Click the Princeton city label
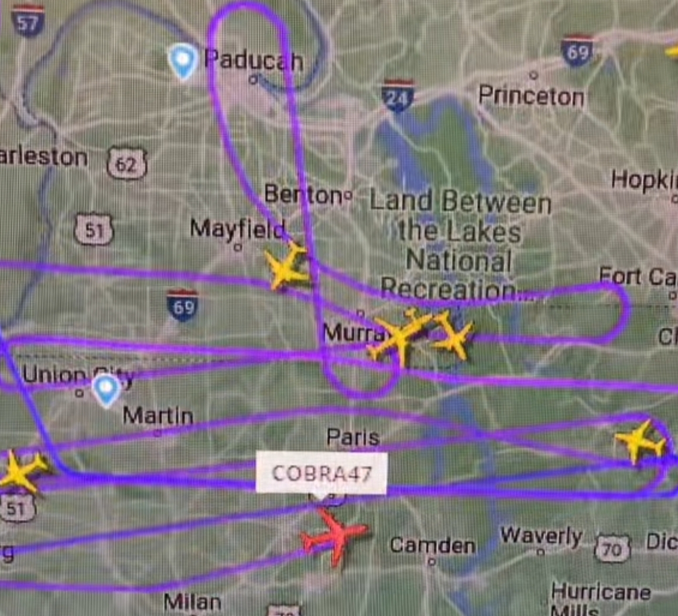 [531, 95]
